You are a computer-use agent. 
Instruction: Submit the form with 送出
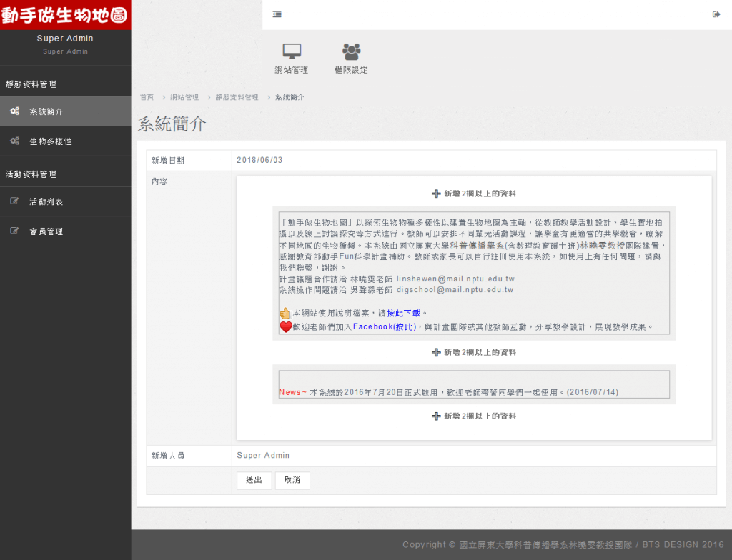pos(254,480)
